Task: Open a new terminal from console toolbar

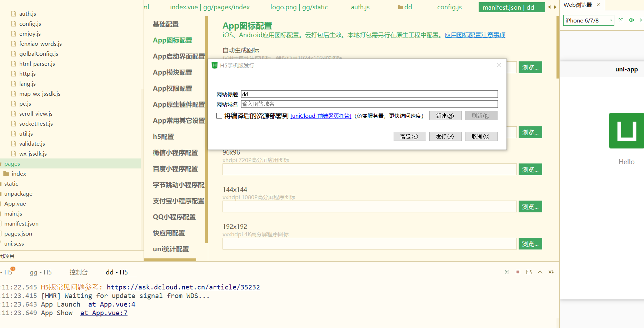Action: [529, 272]
